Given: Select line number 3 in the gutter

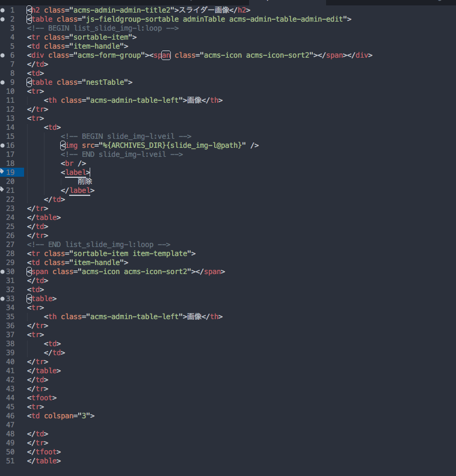Looking at the screenshot, I should [x=12, y=28].
